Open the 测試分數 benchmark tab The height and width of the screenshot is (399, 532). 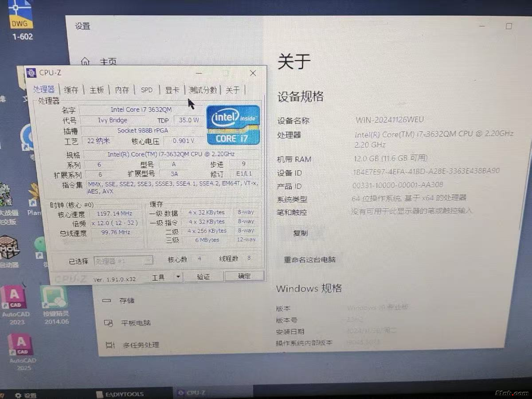pyautogui.click(x=203, y=90)
